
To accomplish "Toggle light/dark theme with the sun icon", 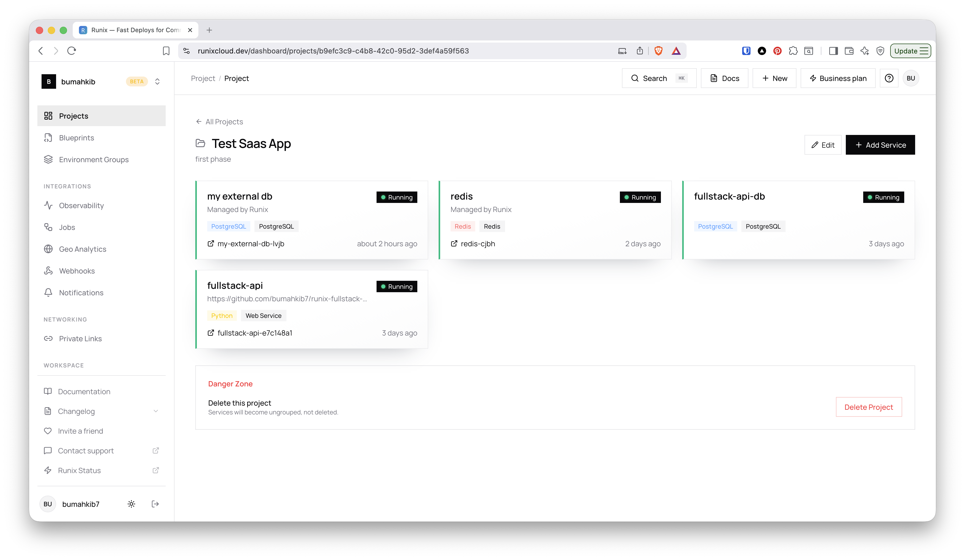I will (131, 504).
